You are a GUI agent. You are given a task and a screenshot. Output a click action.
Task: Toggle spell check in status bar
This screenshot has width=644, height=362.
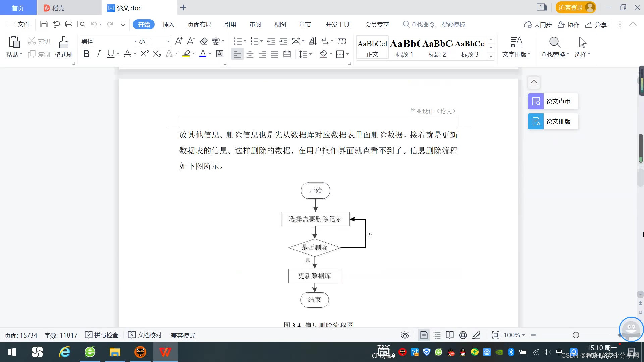tap(102, 335)
